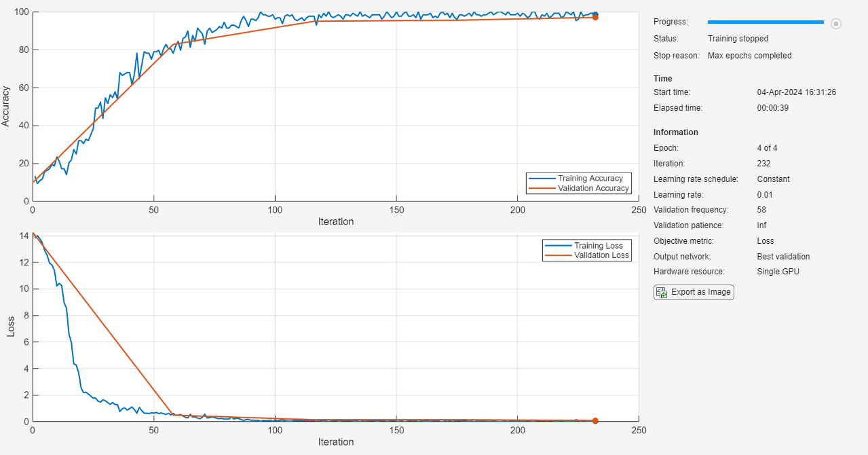Viewport: 868px width, 455px height.
Task: Click the Export as Image icon
Action: pos(662,292)
